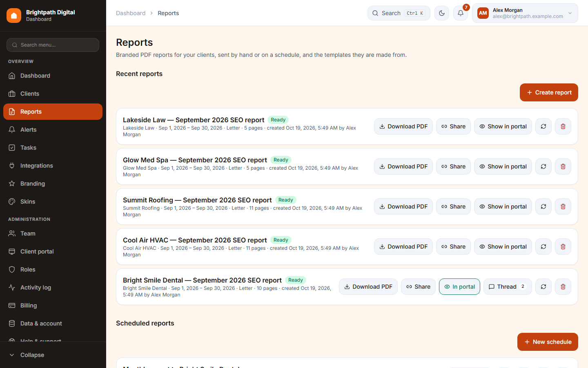Collapse the sidebar

point(53,355)
